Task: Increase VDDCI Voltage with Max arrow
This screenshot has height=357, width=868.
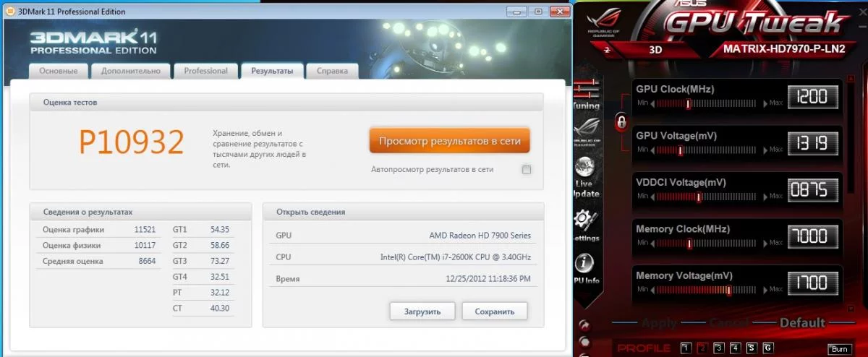Action: pos(765,197)
